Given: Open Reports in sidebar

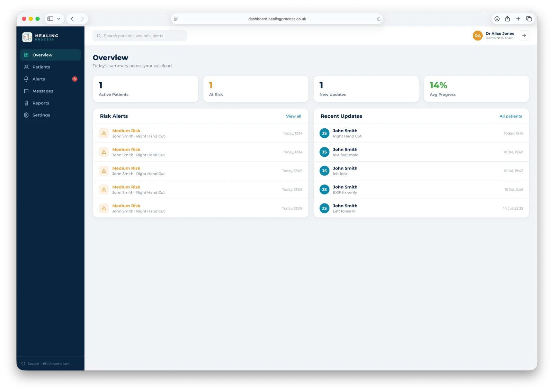Looking at the screenshot, I should [50, 103].
